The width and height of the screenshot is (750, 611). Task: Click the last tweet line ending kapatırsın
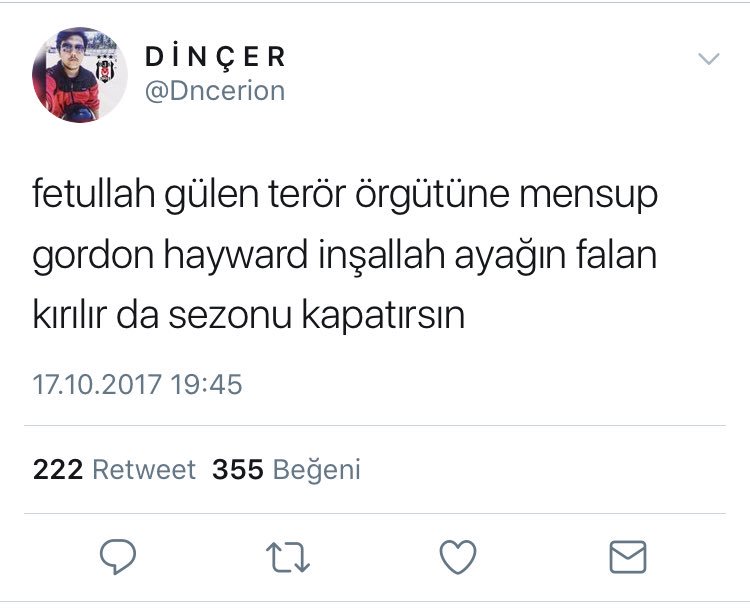tap(249, 315)
